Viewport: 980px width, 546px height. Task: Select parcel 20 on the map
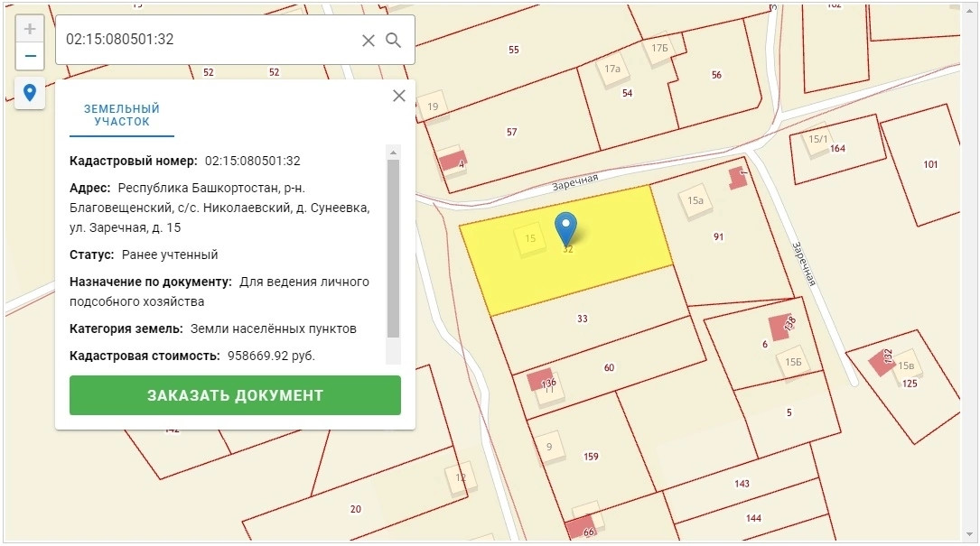point(356,509)
